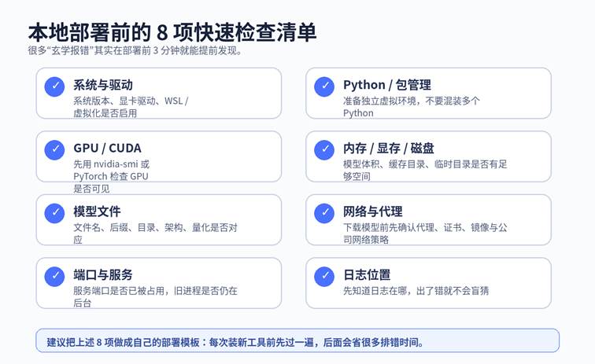Viewport: 595px width, 364px height.
Task: Select the 系统与驱动 card heading
Action: coord(103,85)
